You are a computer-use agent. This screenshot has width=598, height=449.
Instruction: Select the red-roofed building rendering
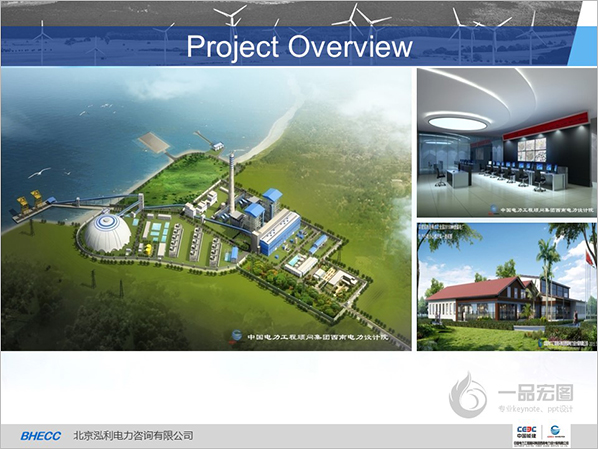(506, 287)
